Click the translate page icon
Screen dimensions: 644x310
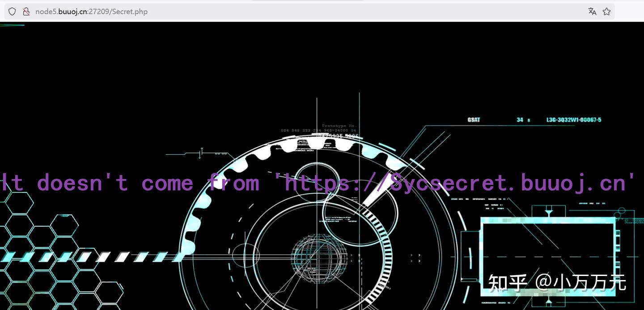click(592, 12)
